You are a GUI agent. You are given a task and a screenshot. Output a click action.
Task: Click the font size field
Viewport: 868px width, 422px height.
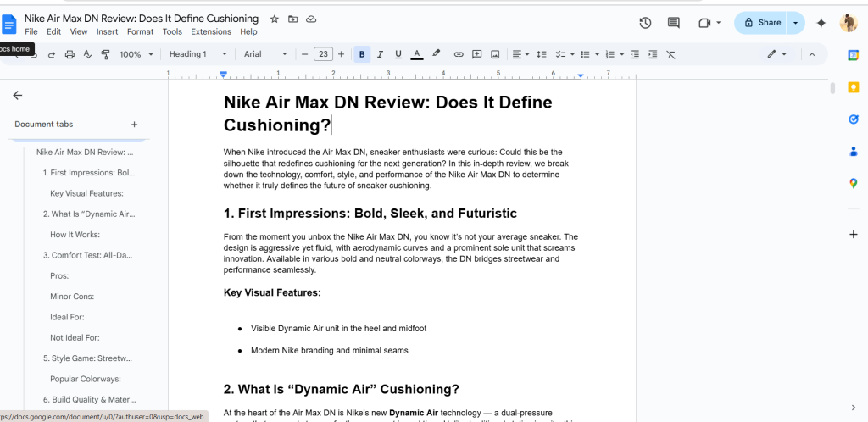point(323,54)
